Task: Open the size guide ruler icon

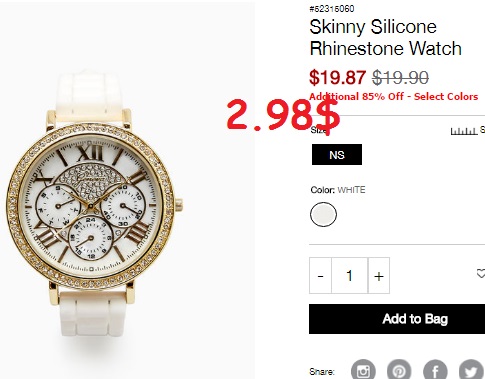Action: point(463,131)
